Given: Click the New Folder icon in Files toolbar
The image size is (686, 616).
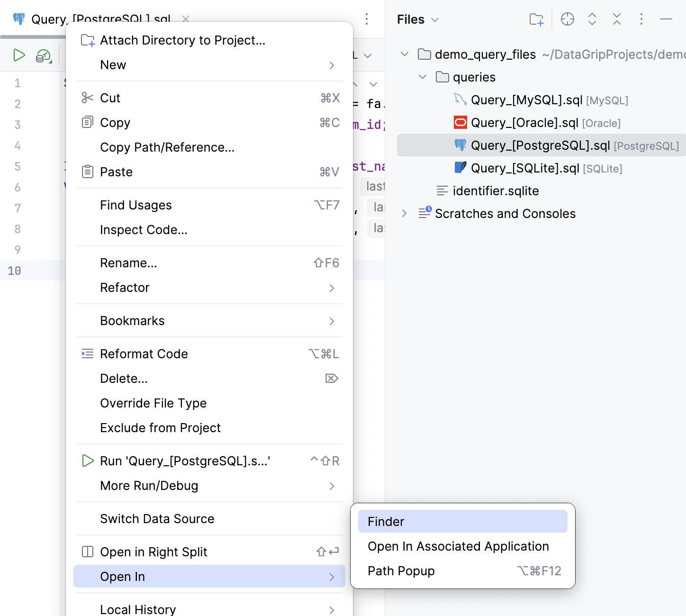Looking at the screenshot, I should tap(536, 19).
